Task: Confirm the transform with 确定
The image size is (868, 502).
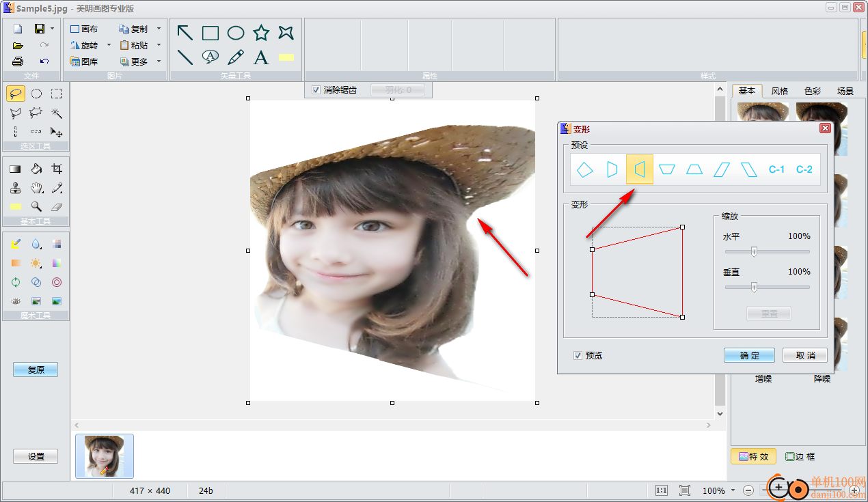Action: 749,356
